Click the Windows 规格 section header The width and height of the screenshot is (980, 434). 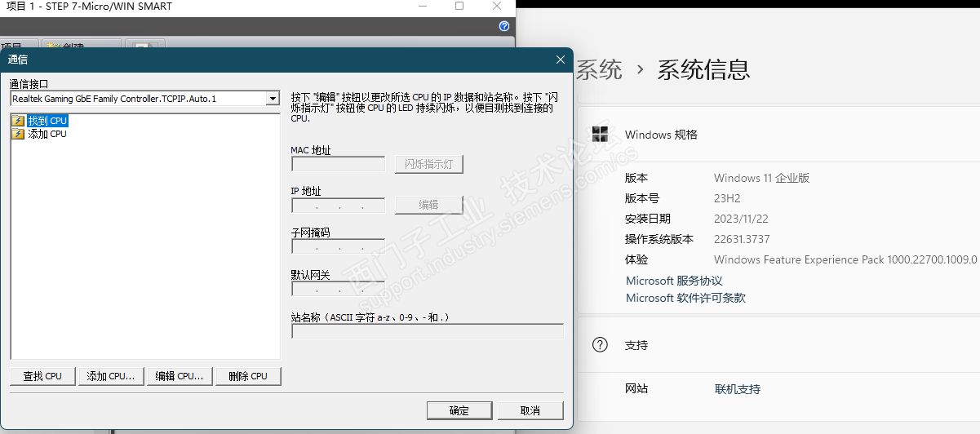[x=661, y=135]
